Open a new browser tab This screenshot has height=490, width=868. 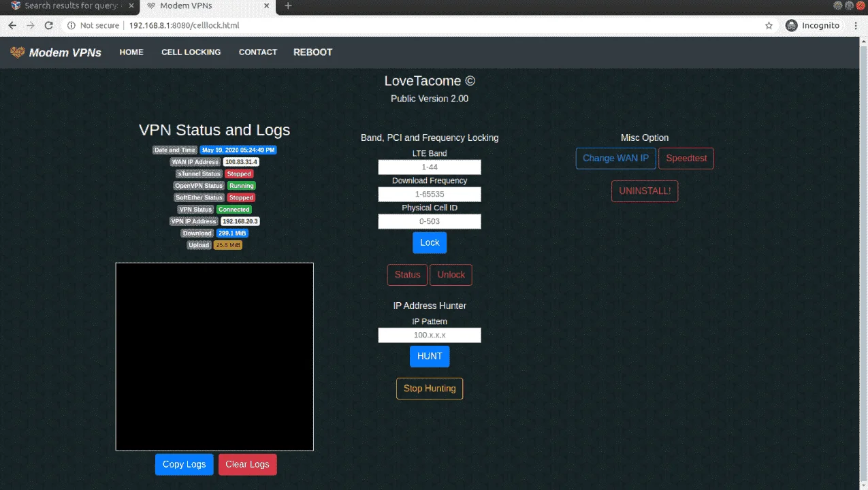tap(288, 6)
